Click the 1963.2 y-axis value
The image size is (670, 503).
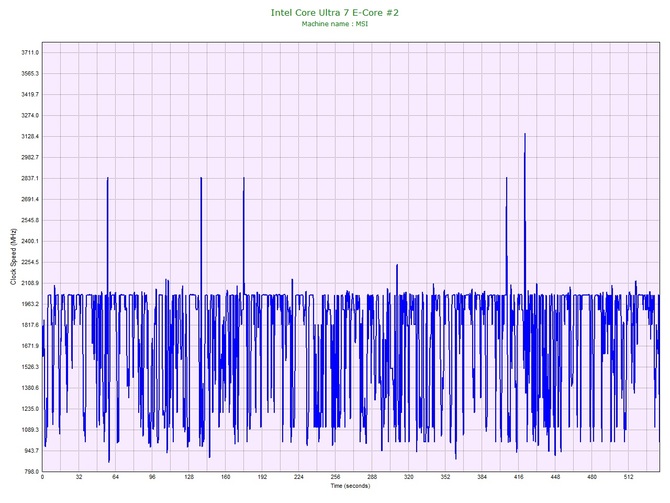coord(30,304)
